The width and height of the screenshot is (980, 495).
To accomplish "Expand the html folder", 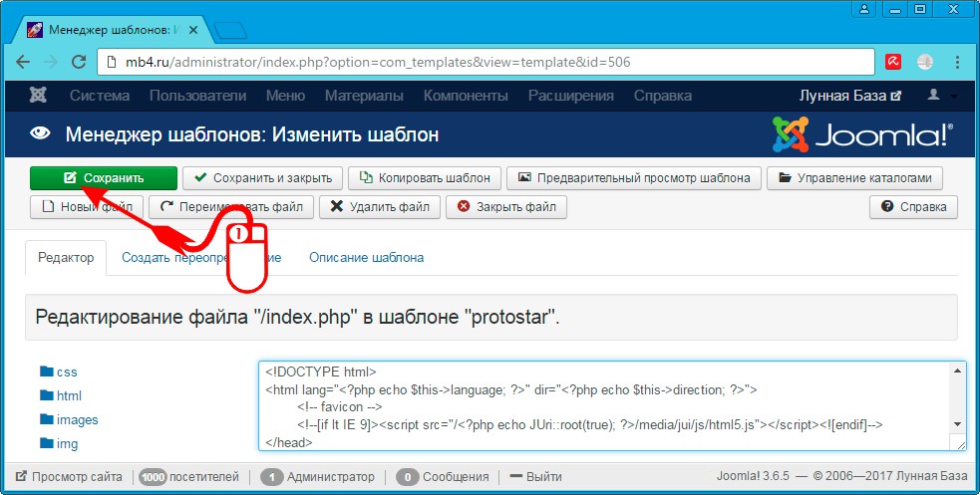I will (61, 395).
